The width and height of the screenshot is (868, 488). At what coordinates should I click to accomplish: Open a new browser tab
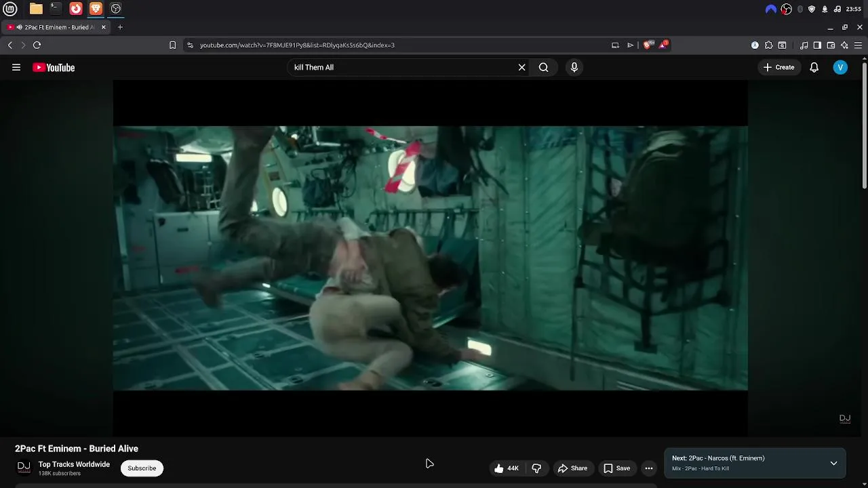click(120, 27)
